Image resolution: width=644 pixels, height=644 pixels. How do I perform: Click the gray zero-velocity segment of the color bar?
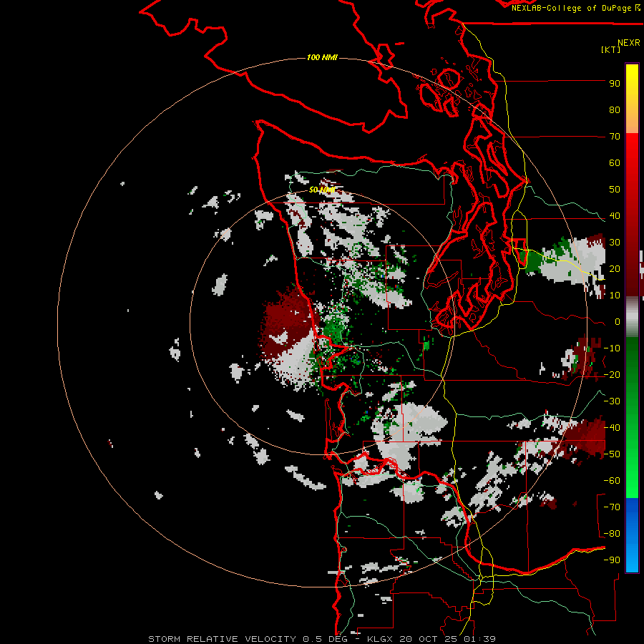tap(632, 316)
